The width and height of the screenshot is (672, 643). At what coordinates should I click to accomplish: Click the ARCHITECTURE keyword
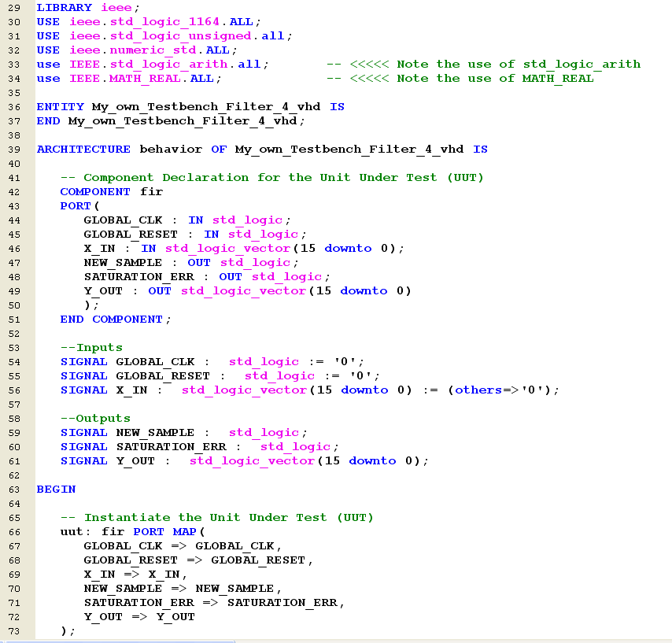tap(83, 150)
